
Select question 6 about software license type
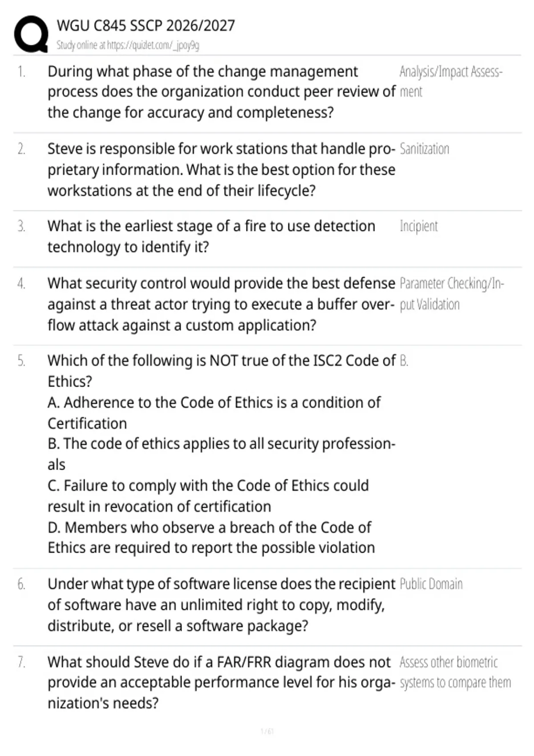click(x=221, y=605)
